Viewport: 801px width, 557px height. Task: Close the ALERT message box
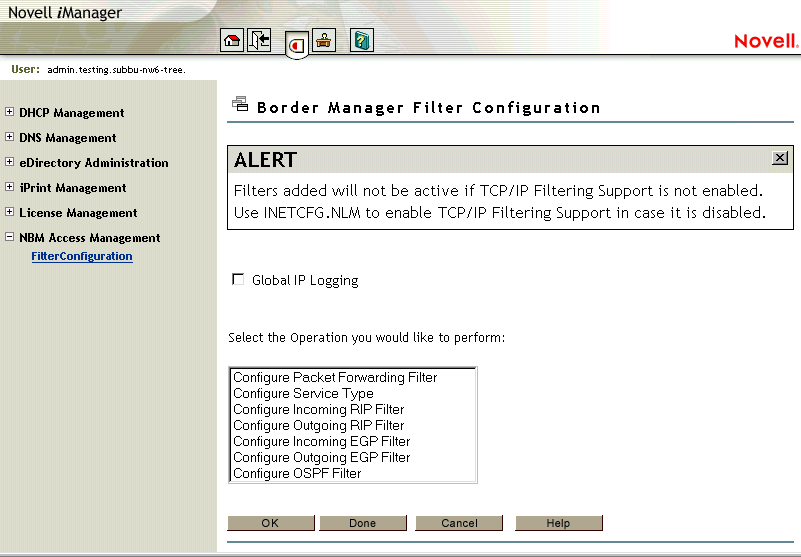pos(780,158)
